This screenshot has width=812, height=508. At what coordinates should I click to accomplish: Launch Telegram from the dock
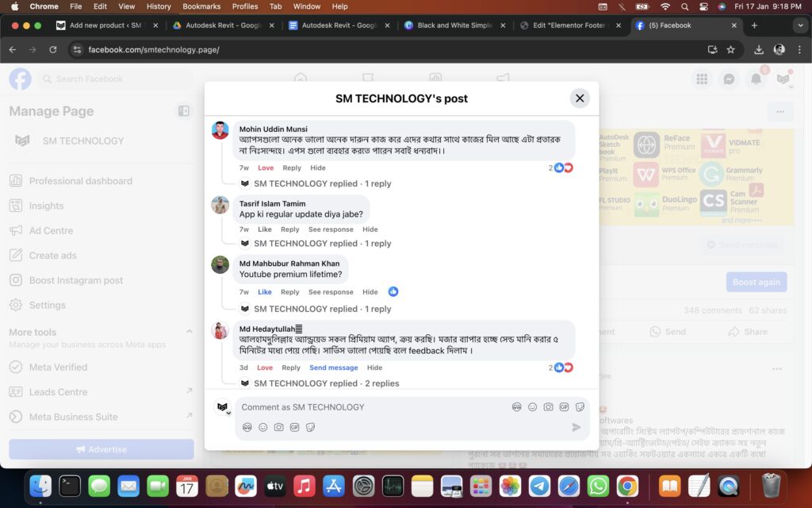pos(539,486)
